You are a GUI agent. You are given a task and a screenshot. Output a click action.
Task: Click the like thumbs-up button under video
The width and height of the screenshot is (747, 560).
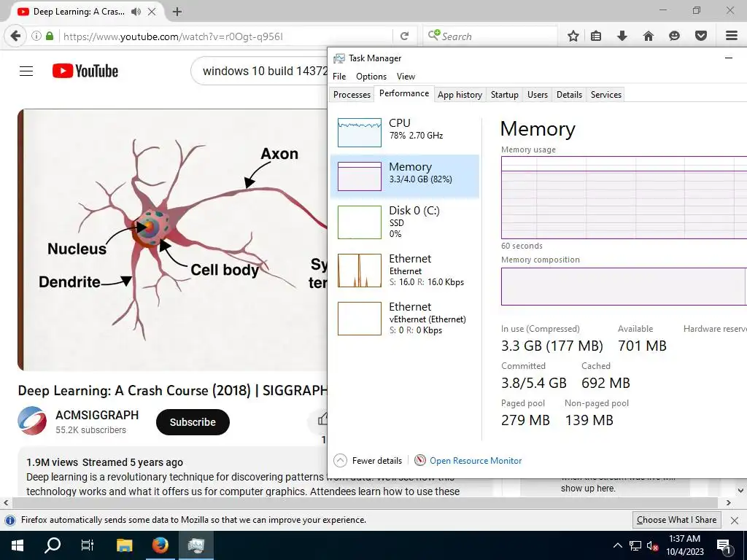tap(322, 419)
